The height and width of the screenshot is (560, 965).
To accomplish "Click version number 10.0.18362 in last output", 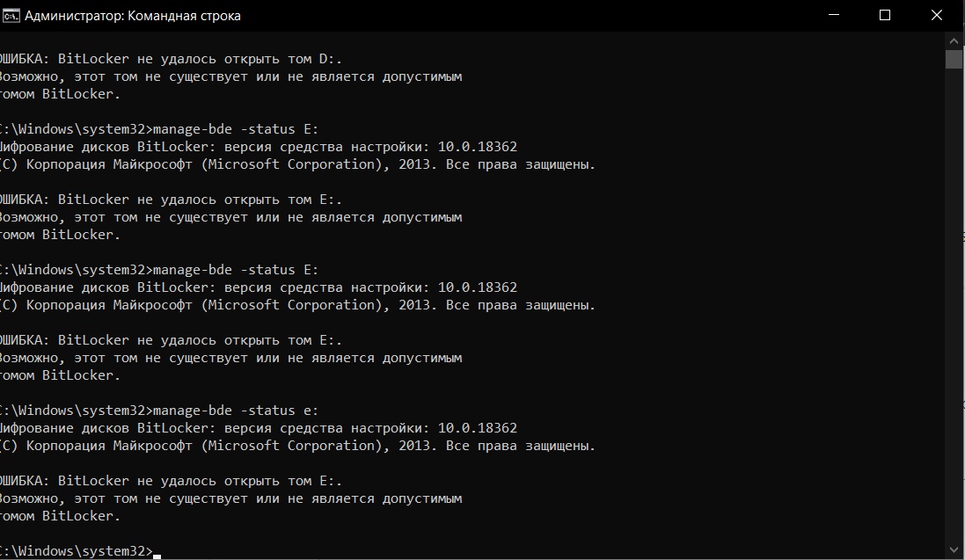I will click(x=478, y=427).
